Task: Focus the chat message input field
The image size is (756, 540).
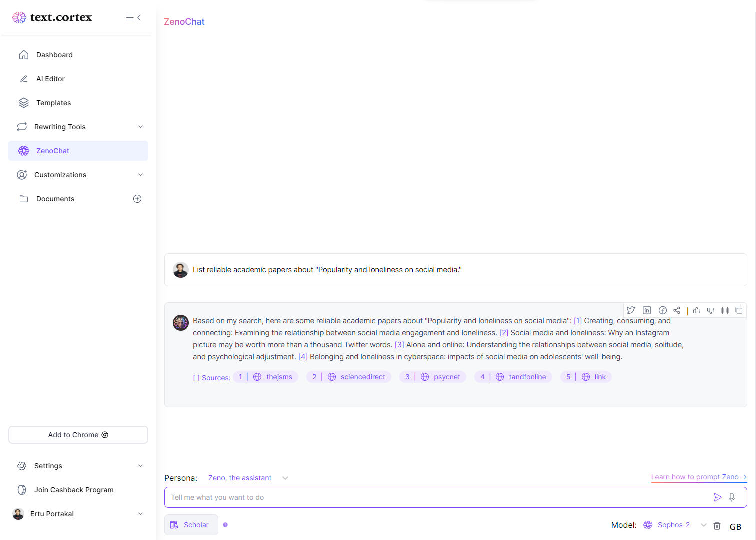Action: [435, 497]
